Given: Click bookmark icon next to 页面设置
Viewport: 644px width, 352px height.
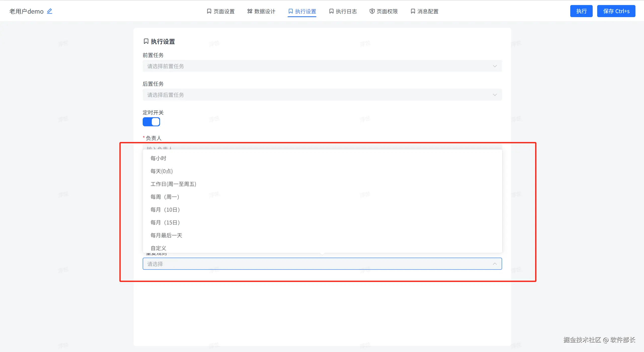Looking at the screenshot, I should [209, 11].
